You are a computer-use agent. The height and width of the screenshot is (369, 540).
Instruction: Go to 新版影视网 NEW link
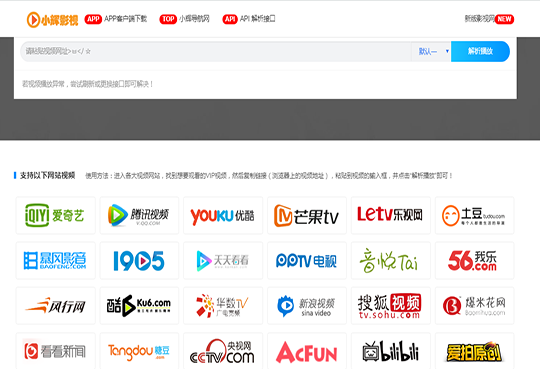coord(489,19)
